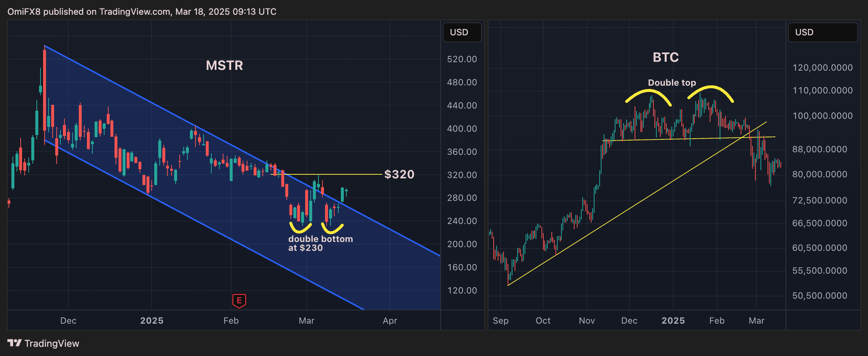Click the Sep label on BTC time axis
This screenshot has width=868, height=356.
501,321
